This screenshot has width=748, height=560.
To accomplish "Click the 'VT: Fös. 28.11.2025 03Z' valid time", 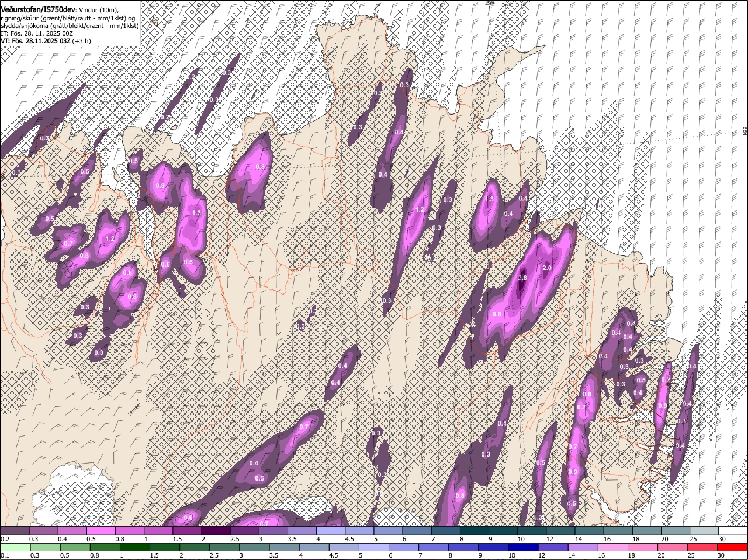I will 36,42.
